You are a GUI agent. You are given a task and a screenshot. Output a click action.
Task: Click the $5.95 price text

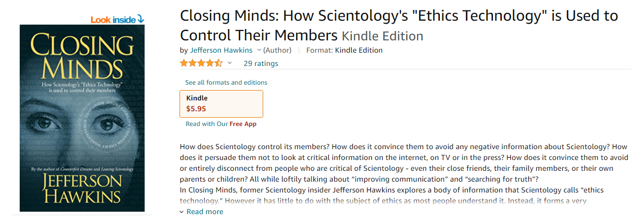pos(196,109)
